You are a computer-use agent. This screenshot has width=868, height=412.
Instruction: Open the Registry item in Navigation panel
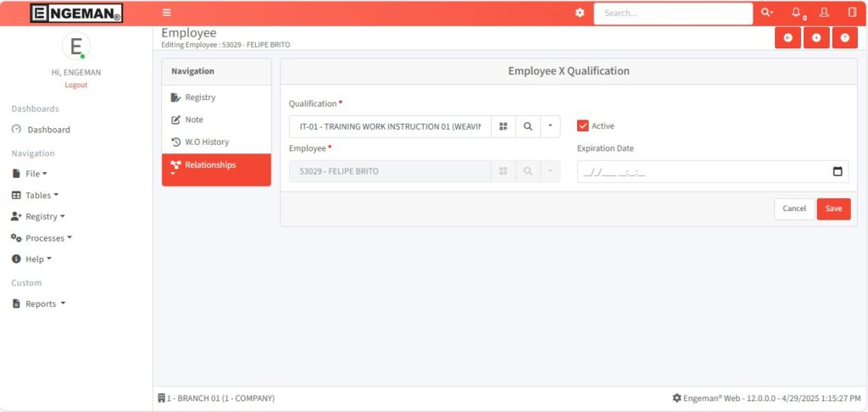pyautogui.click(x=200, y=97)
